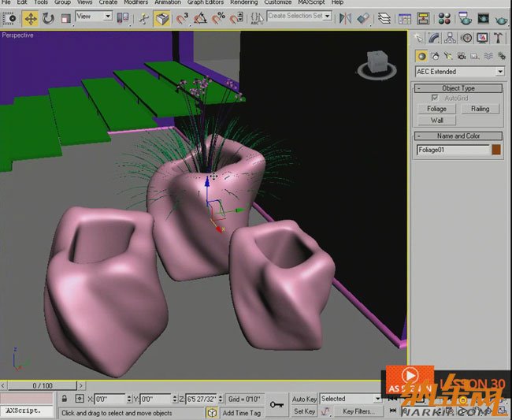Toggle the AutoGrid checkbox

(435, 98)
